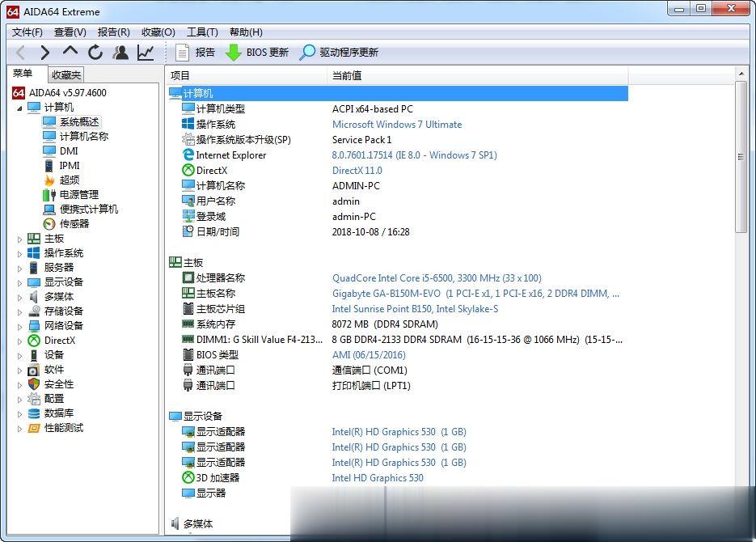Expand the DirectX tree node
756x542 pixels.
[x=19, y=341]
